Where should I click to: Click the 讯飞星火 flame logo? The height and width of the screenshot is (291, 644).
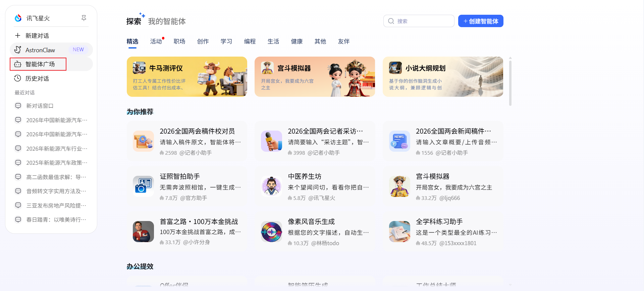18,18
